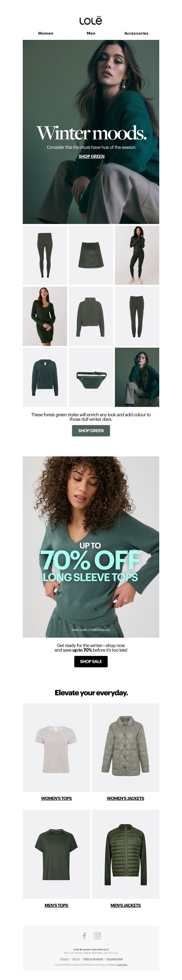Open the WOMEN'S TOPS link
Image resolution: width=182 pixels, height=980 pixels.
[56, 799]
